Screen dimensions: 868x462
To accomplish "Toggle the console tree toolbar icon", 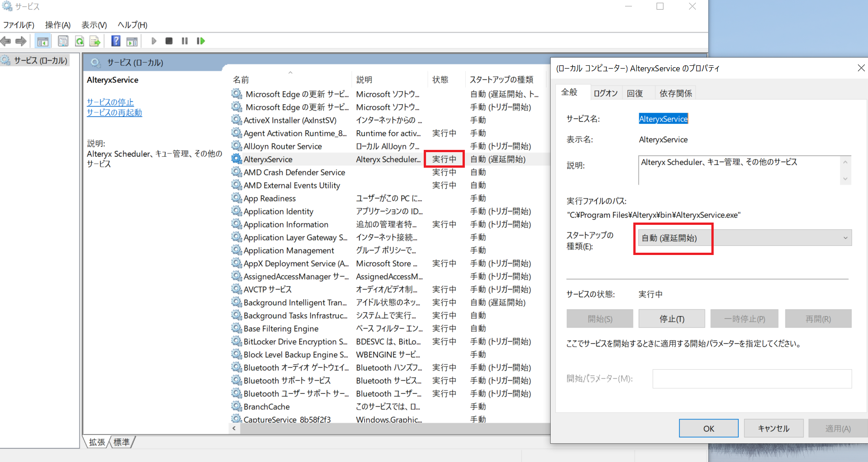I will pyautogui.click(x=42, y=41).
